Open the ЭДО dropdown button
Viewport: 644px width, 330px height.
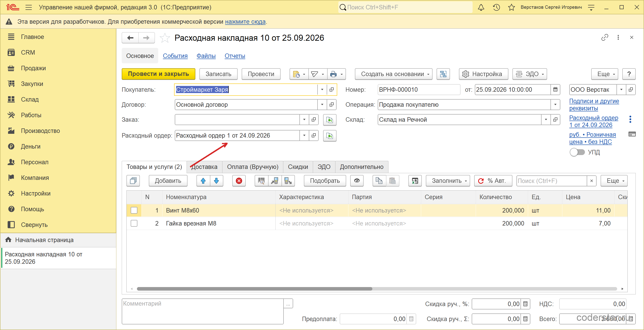529,74
